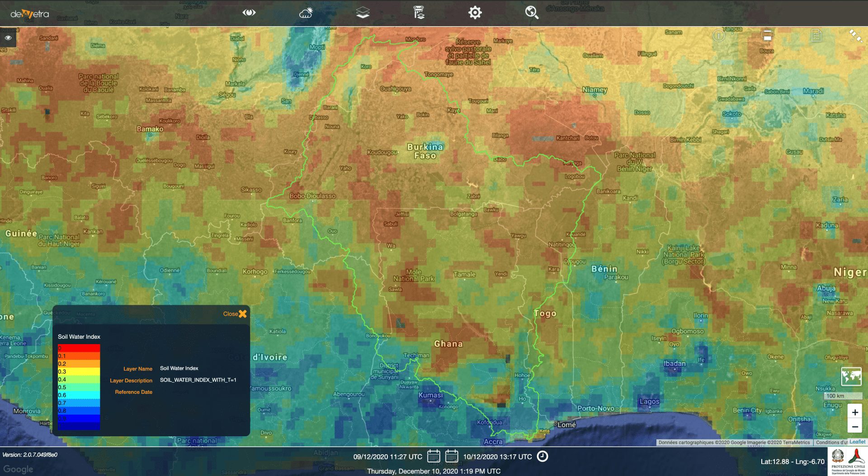This screenshot has width=868, height=476.
Task: Open the world basemap switcher thumbnail
Action: tap(851, 376)
